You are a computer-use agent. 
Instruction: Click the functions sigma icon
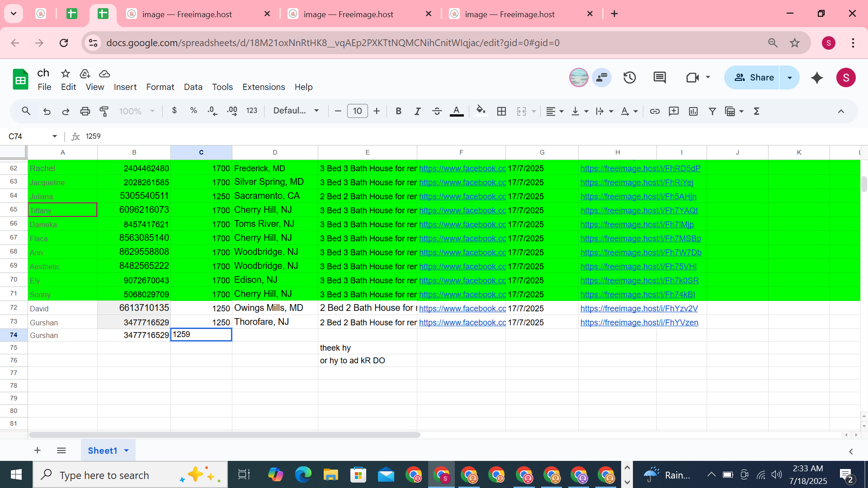click(756, 111)
